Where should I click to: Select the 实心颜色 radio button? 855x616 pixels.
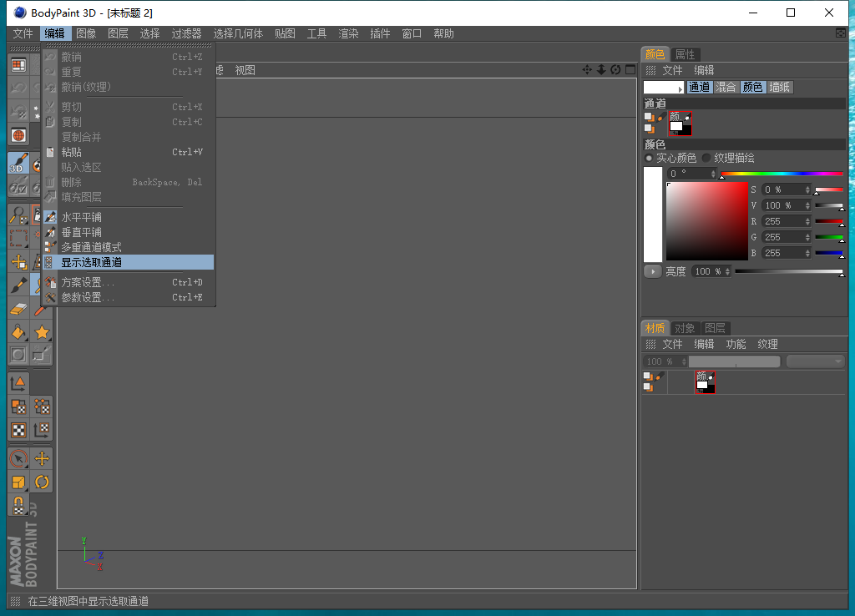pos(649,158)
